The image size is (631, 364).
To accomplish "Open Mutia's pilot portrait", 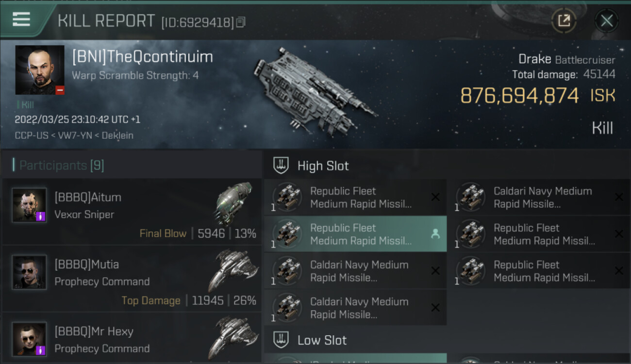I will (30, 272).
